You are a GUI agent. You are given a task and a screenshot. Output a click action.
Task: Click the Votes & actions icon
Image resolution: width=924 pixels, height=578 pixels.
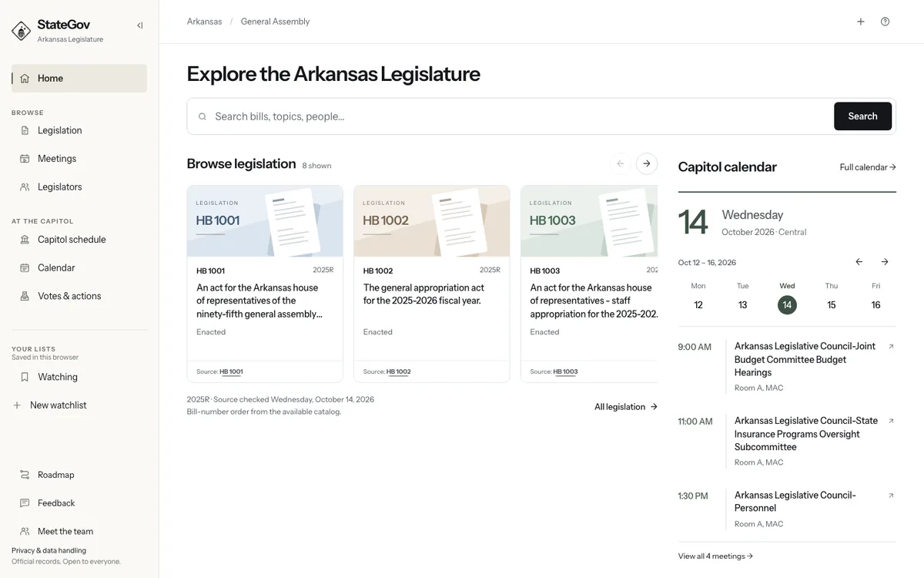click(x=25, y=296)
